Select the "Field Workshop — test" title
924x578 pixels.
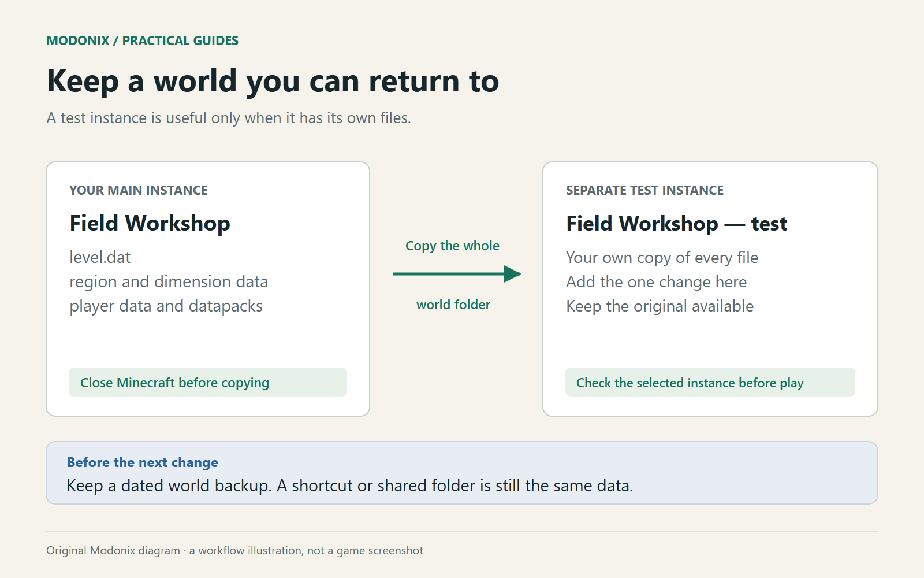pyautogui.click(x=676, y=224)
